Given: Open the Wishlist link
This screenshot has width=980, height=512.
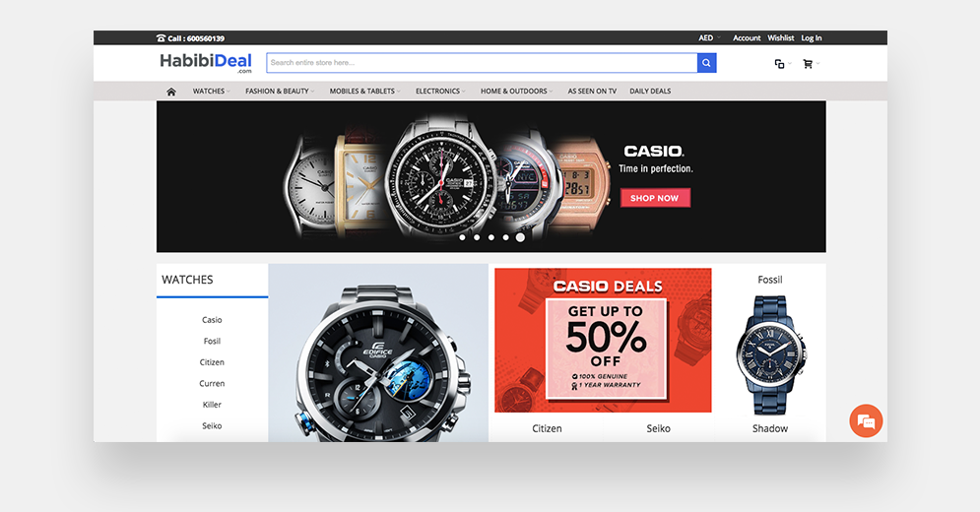Looking at the screenshot, I should point(781,38).
